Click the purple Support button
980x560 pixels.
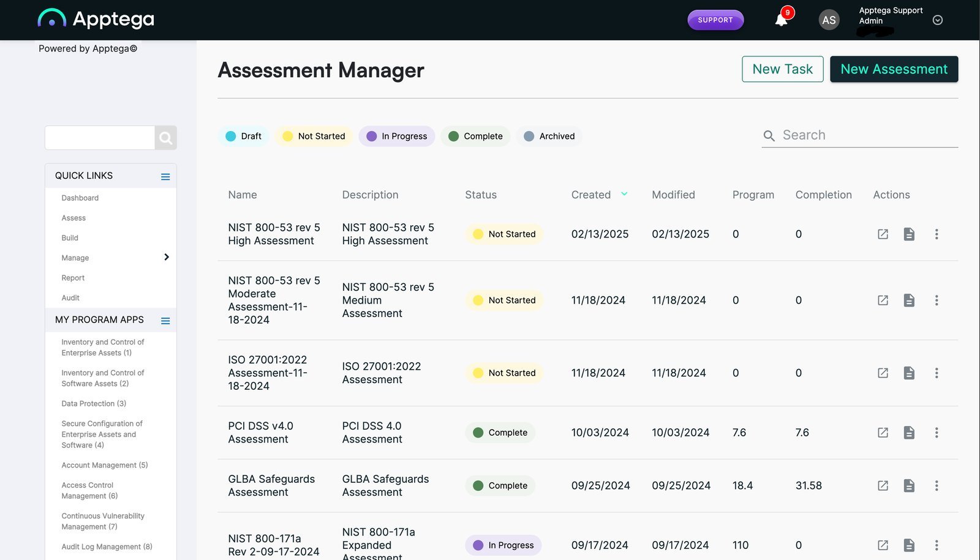coord(715,20)
